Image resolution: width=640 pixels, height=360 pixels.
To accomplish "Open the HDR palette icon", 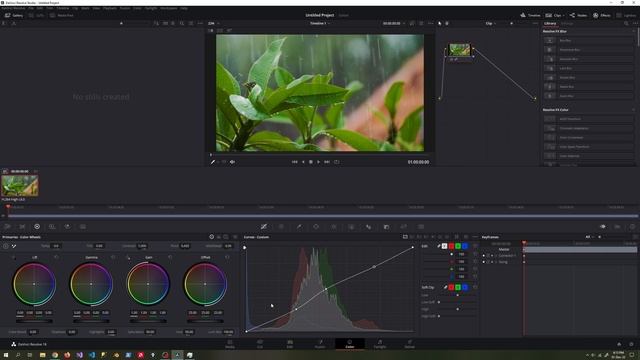I will pyautogui.click(x=52, y=227).
